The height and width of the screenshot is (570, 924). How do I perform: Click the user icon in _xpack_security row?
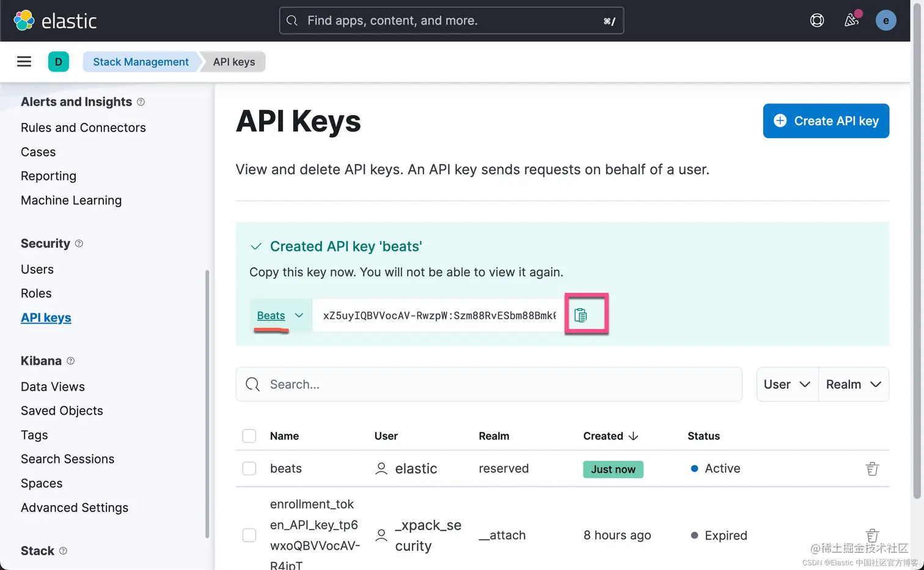[381, 535]
